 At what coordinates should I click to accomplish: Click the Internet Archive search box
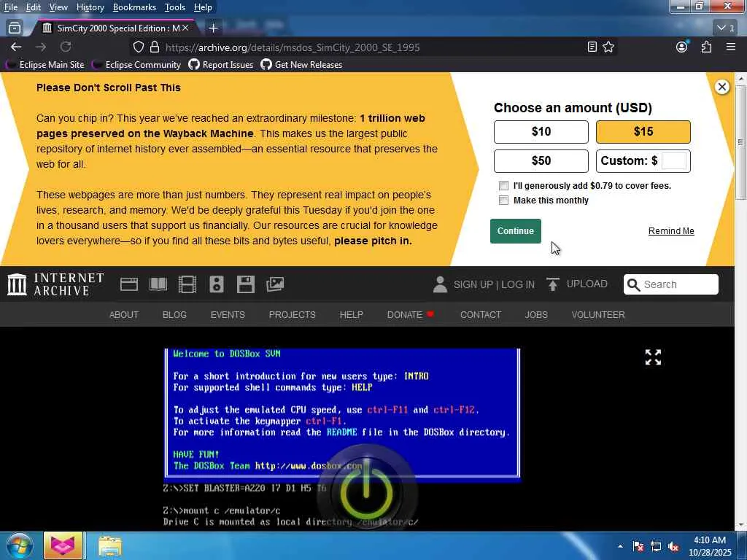point(671,284)
